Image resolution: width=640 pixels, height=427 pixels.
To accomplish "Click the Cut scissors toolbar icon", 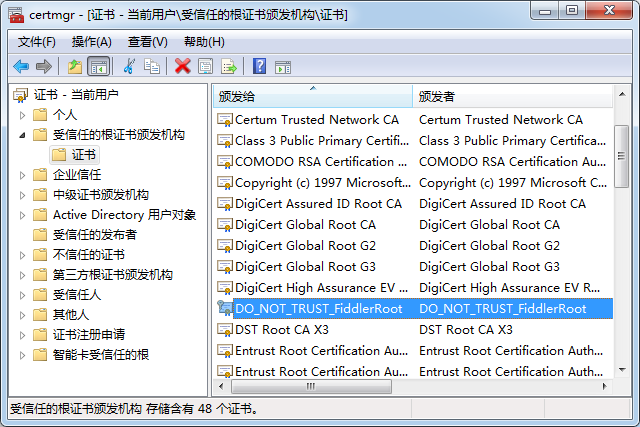I will [129, 66].
